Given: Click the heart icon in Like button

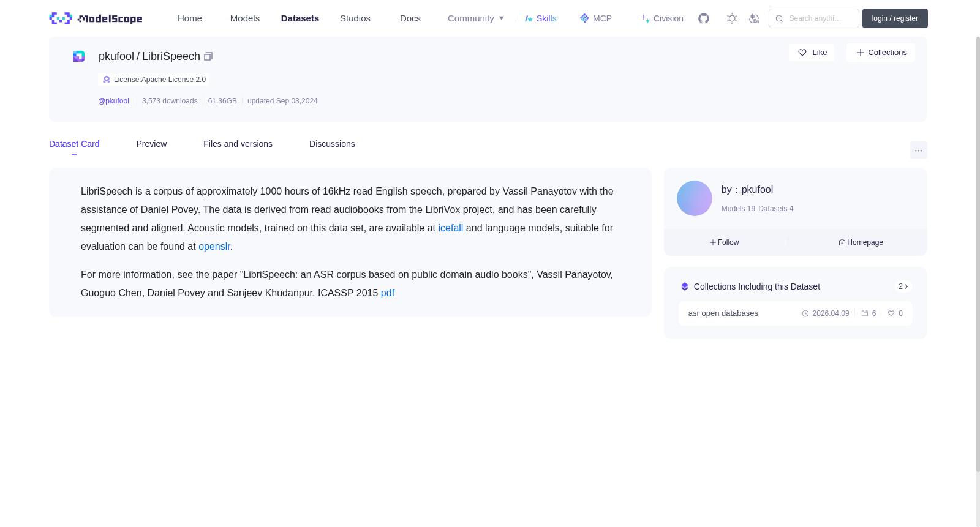Looking at the screenshot, I should click(x=802, y=53).
